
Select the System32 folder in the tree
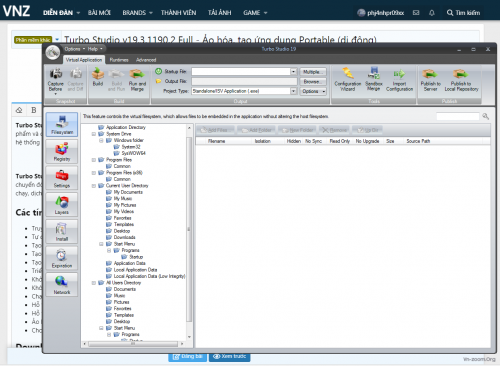[131, 147]
